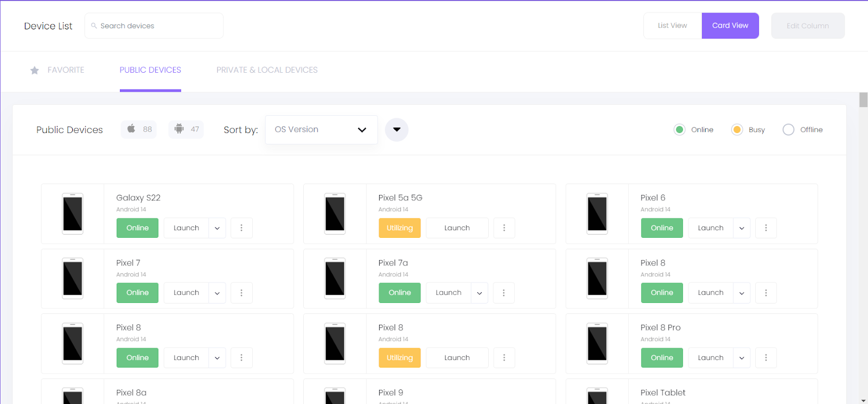
Task: Click the Online badge on Pixel 8 Pro
Action: [662, 358]
